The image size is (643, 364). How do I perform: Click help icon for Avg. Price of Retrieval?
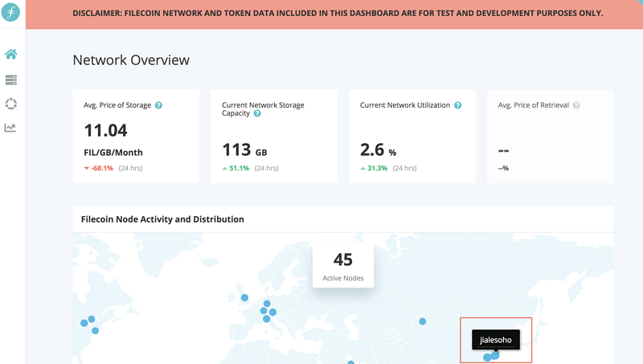click(x=576, y=105)
